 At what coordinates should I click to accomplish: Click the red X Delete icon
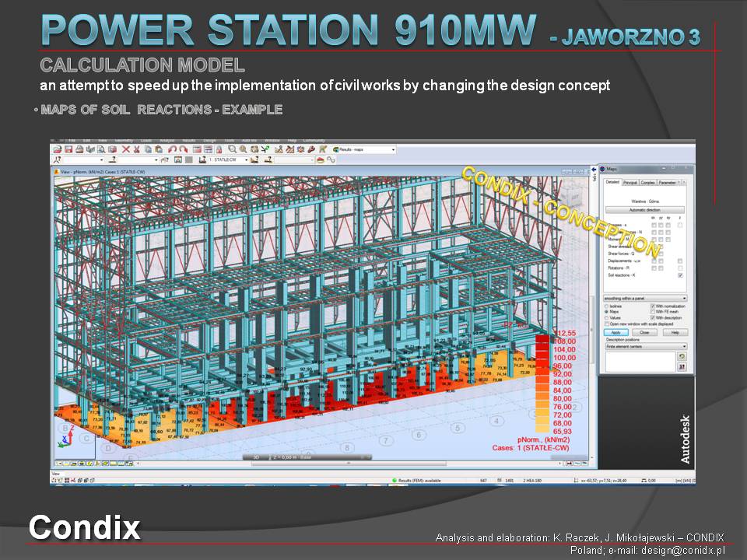[x=126, y=149]
